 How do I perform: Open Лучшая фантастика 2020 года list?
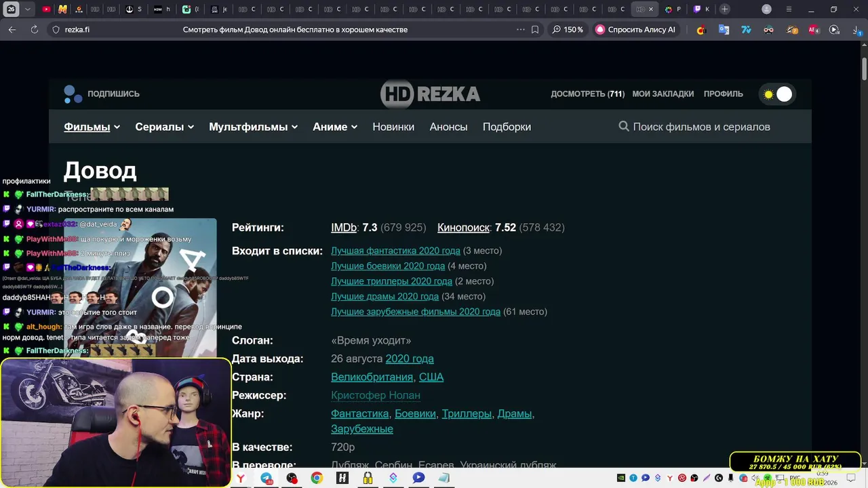(395, 251)
